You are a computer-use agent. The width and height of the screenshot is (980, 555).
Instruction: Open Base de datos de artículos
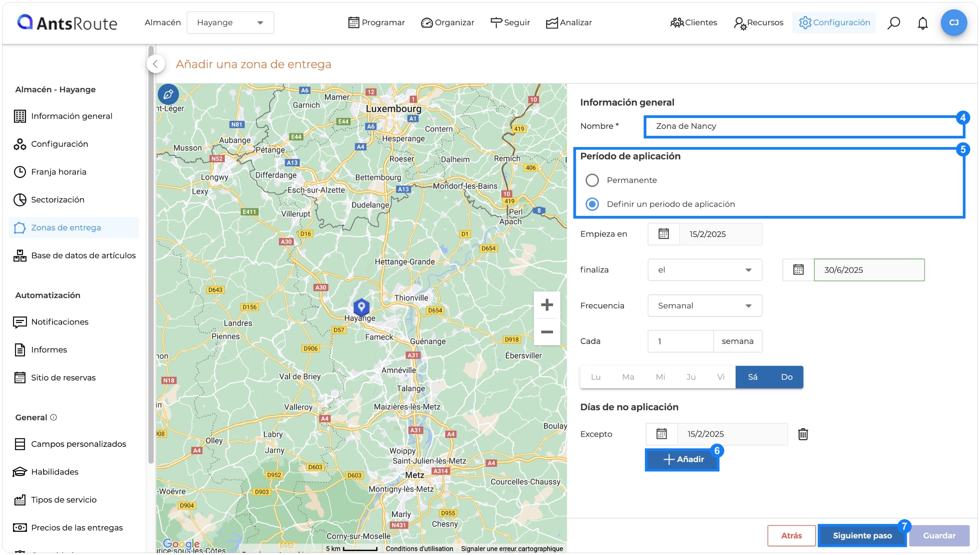(x=73, y=255)
